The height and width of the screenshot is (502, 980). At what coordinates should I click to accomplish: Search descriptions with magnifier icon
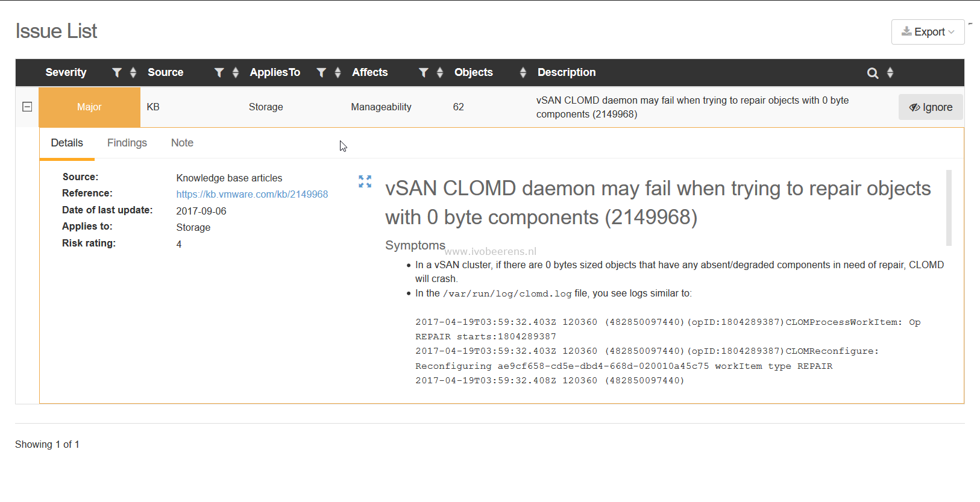tap(872, 73)
